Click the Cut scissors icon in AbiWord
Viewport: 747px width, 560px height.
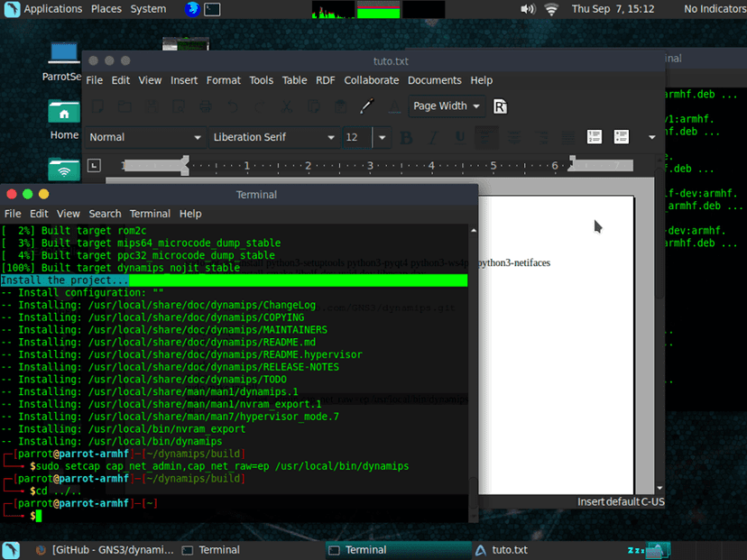pyautogui.click(x=286, y=106)
